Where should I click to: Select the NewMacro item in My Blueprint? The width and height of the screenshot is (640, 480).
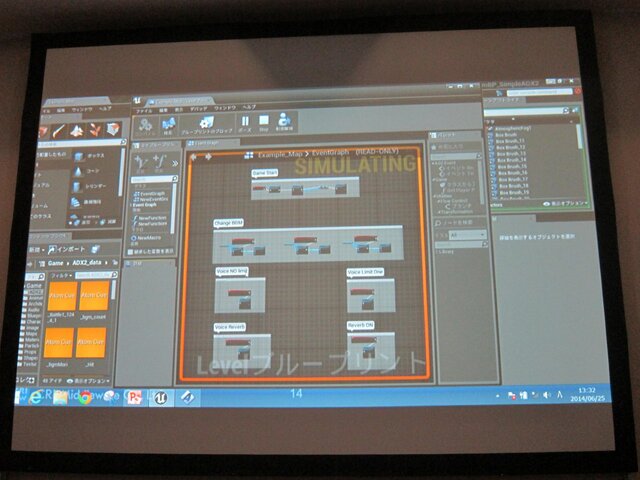[x=147, y=238]
